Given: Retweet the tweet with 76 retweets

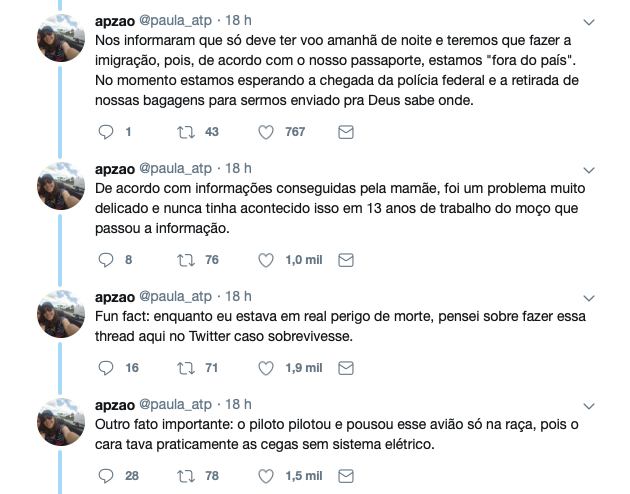Looking at the screenshot, I should click(x=184, y=260).
